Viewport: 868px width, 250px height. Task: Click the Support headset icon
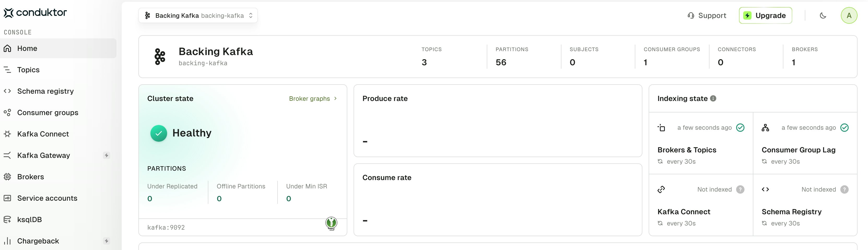coord(691,15)
